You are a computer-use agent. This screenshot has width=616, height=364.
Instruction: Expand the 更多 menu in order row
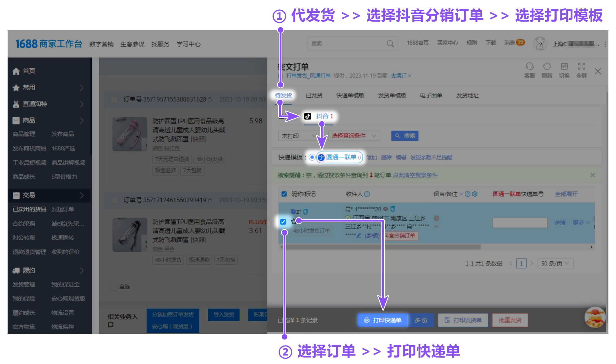coord(581,223)
